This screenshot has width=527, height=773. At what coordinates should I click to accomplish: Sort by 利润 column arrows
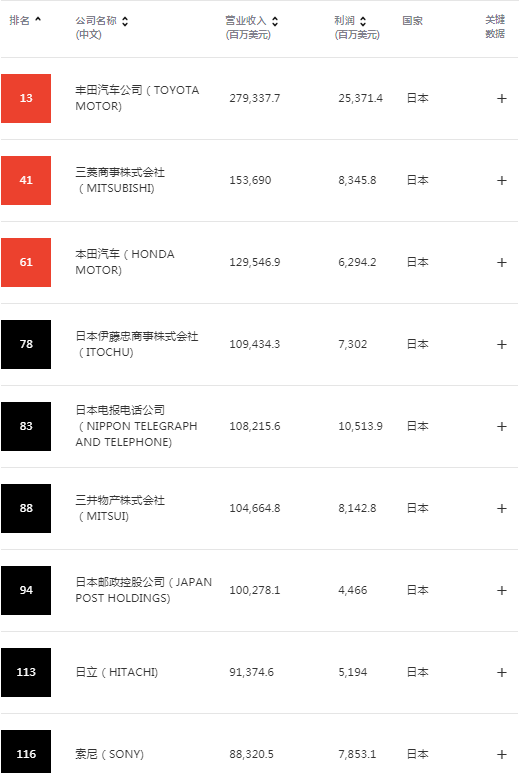[363, 21]
